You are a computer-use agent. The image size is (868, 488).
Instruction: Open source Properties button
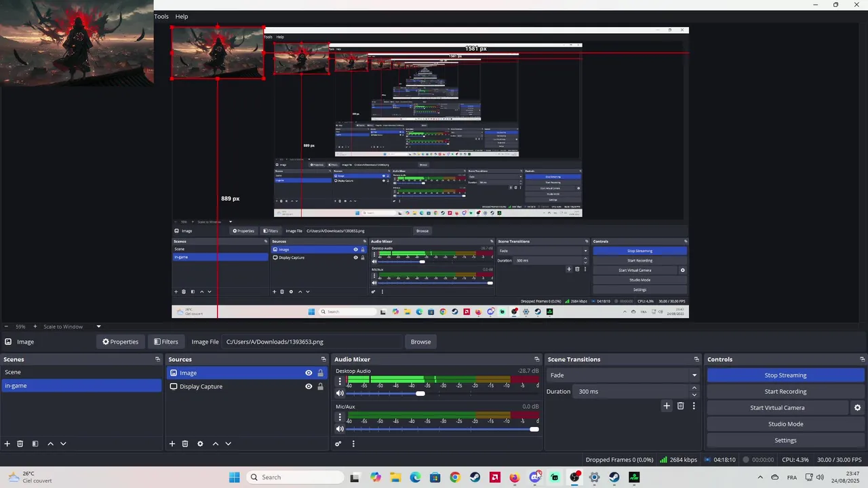[120, 342]
